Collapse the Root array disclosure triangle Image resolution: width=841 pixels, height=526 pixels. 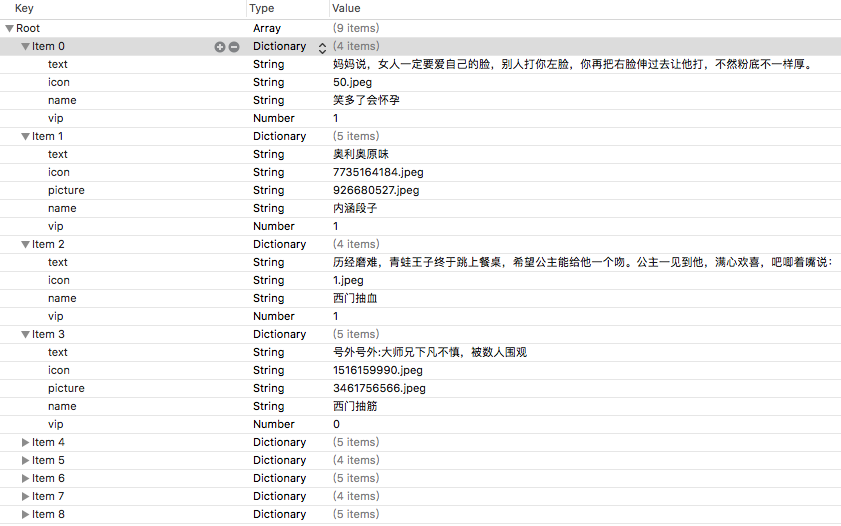coord(10,29)
